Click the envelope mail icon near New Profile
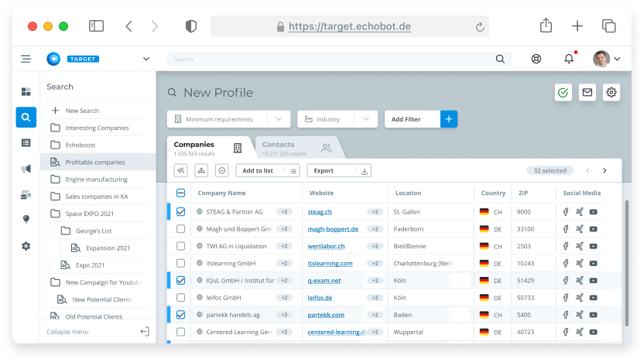Viewport: 644px width, 362px height. pos(587,93)
